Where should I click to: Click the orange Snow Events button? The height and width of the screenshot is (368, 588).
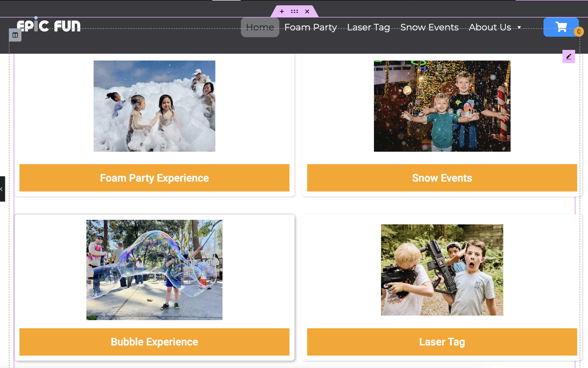(x=442, y=178)
